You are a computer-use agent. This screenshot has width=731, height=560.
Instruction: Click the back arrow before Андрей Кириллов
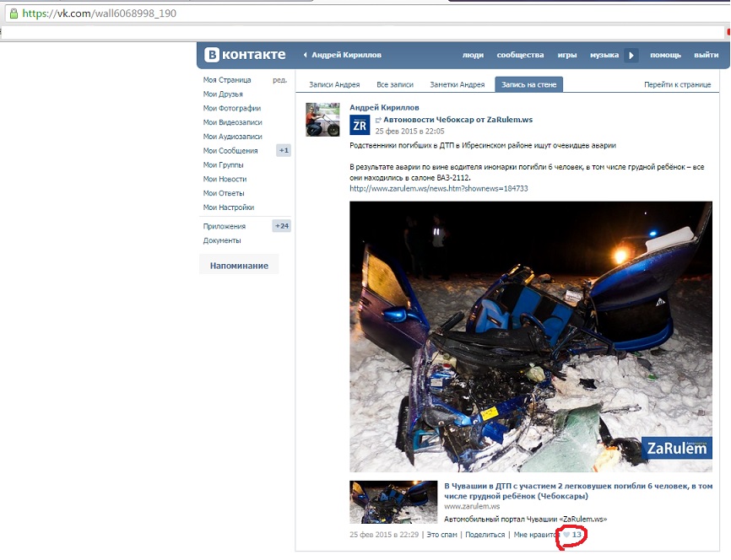tap(305, 55)
